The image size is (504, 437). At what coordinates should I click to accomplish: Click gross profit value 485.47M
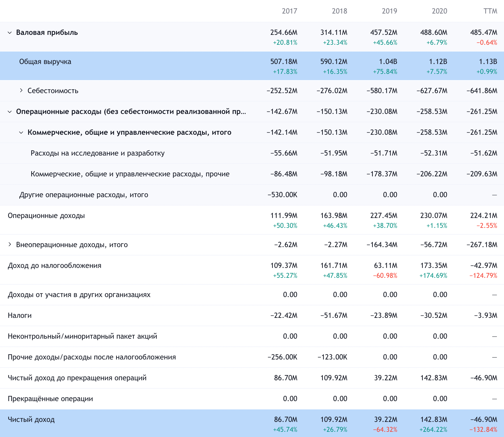click(x=484, y=33)
